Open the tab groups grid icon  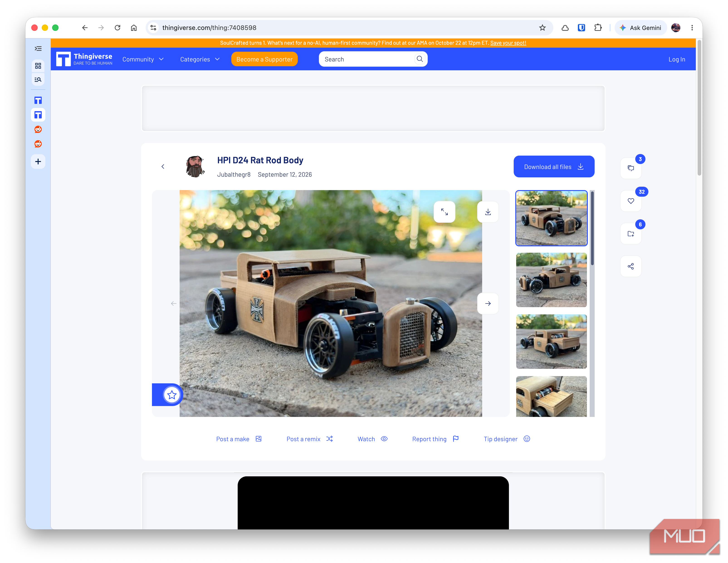coord(38,66)
